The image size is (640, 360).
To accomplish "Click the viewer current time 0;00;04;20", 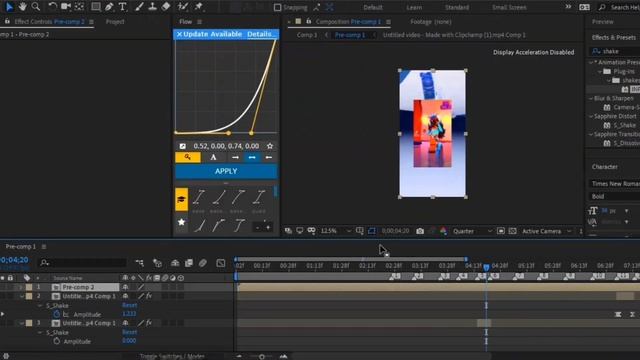I will (395, 231).
